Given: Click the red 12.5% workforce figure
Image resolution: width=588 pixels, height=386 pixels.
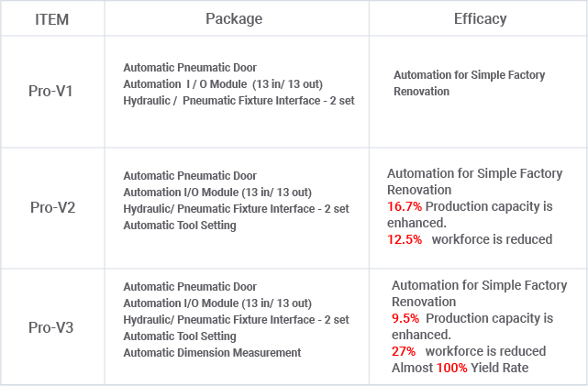Looking at the screenshot, I should point(405,239).
